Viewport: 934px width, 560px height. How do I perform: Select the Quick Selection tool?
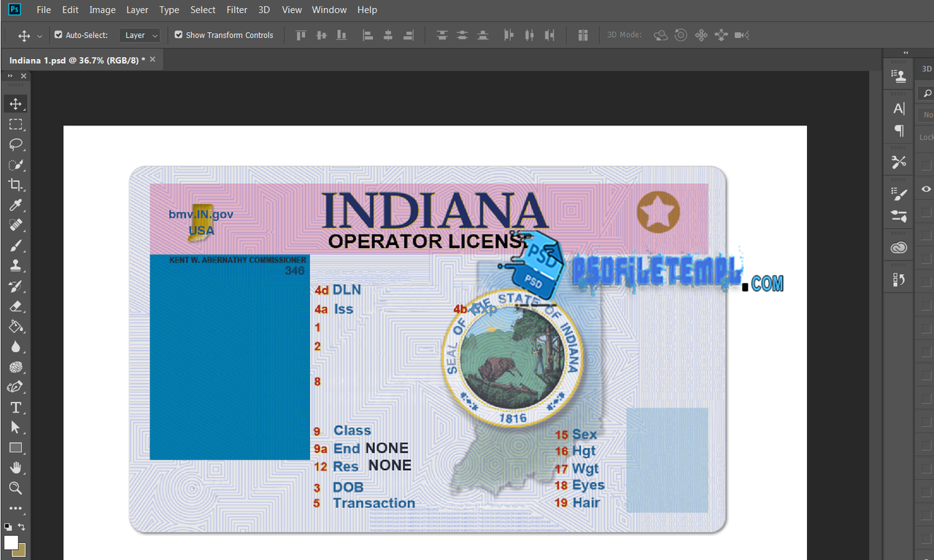click(x=15, y=165)
